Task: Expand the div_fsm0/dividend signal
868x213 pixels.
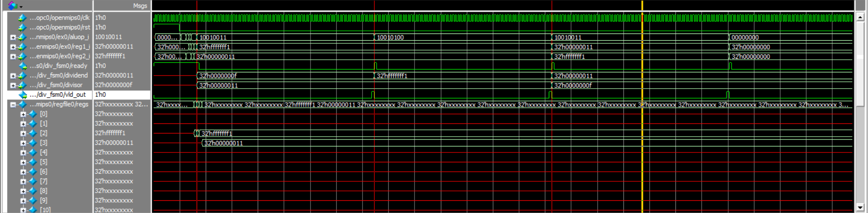Action: point(13,76)
